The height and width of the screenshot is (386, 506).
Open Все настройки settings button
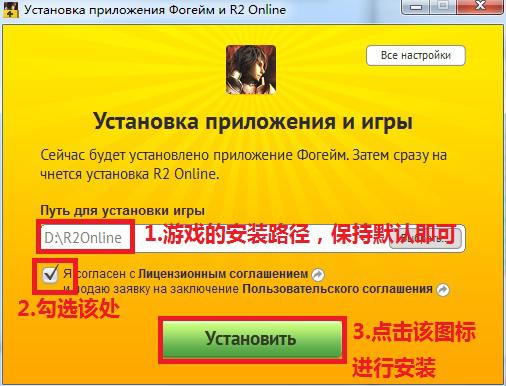[416, 55]
